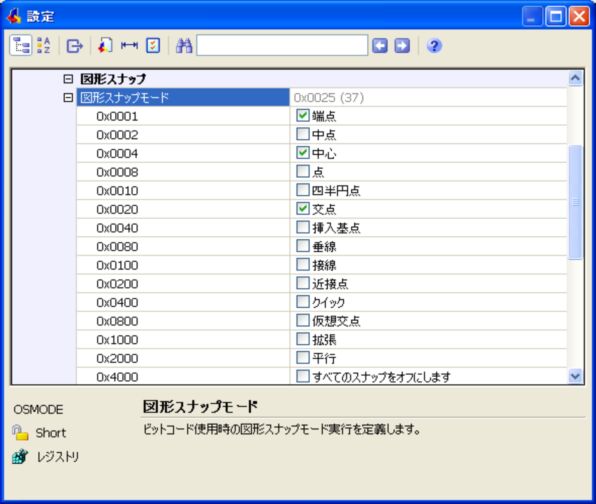Open help with the question mark icon
Screen dimensions: 596x504
pos(434,46)
